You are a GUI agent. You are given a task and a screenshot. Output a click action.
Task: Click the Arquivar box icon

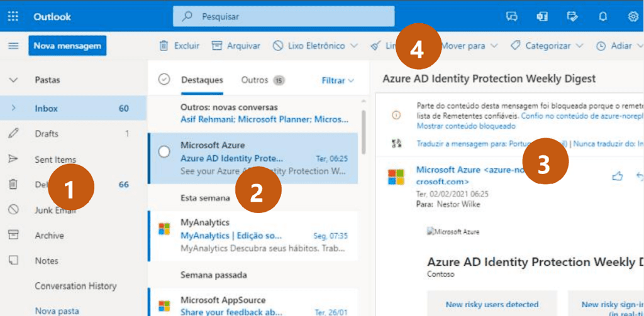tap(217, 46)
